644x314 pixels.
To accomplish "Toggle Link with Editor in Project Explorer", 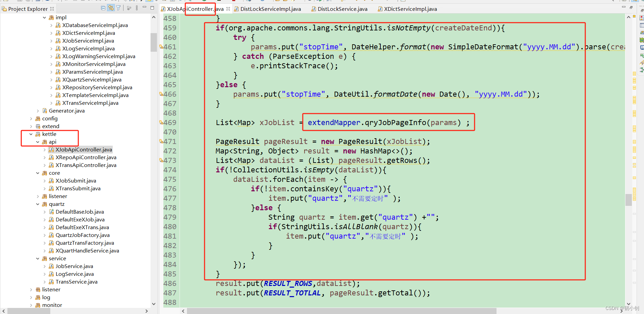I will tap(111, 8).
